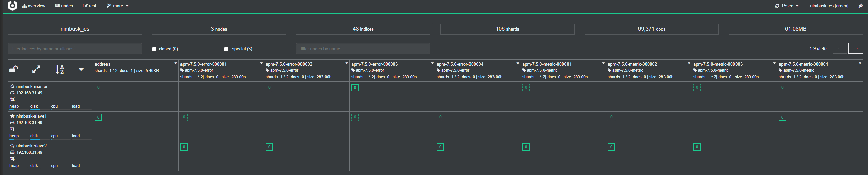This screenshot has width=868, height=175.
Task: Click the shard allocation lock icon
Action: click(x=14, y=69)
